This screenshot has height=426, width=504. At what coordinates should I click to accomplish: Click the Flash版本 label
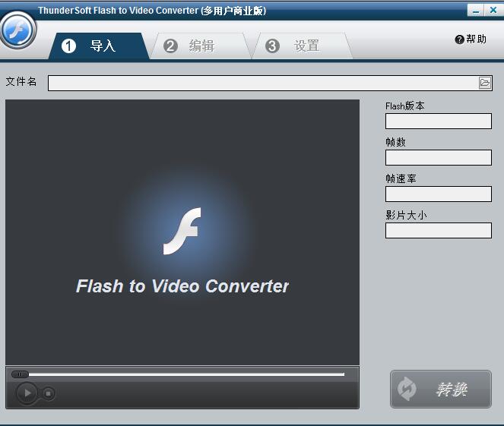click(x=405, y=106)
